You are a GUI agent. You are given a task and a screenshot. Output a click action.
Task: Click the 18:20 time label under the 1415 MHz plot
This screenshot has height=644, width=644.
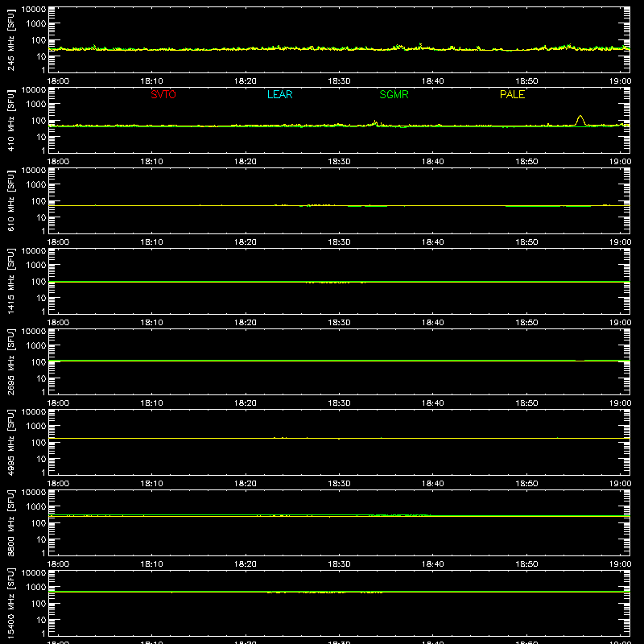(246, 323)
